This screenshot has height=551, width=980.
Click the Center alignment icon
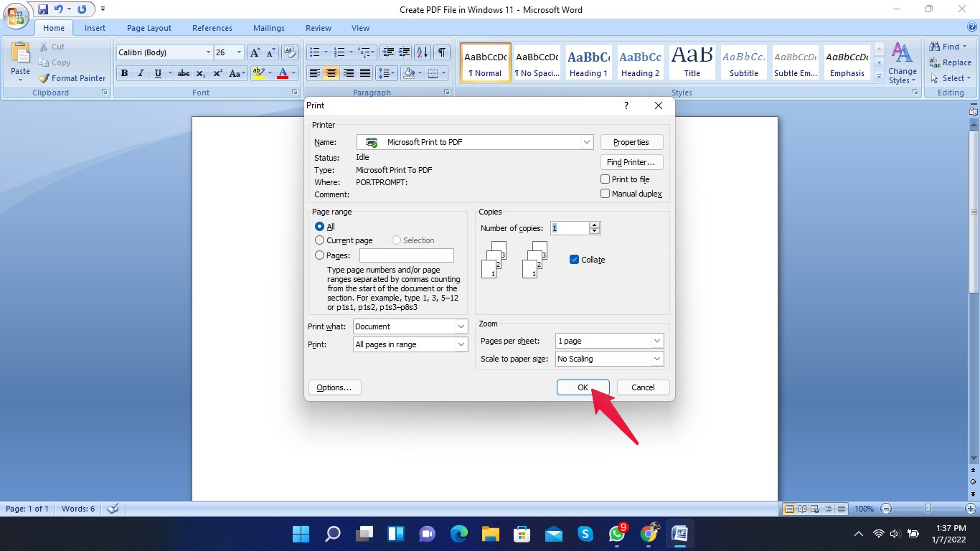(331, 73)
